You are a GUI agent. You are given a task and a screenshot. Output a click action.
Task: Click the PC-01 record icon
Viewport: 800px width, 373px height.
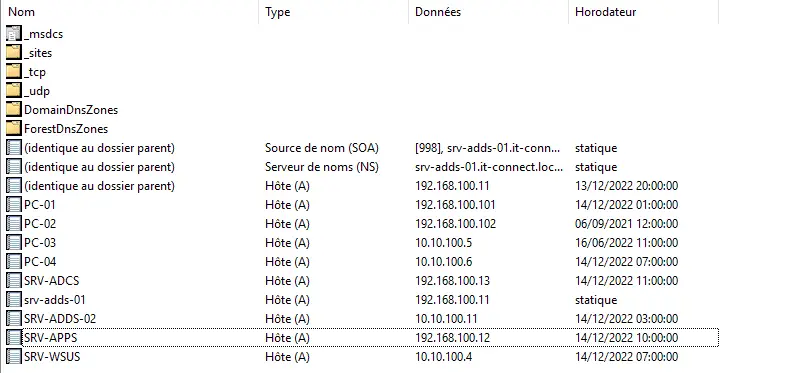pyautogui.click(x=14, y=205)
